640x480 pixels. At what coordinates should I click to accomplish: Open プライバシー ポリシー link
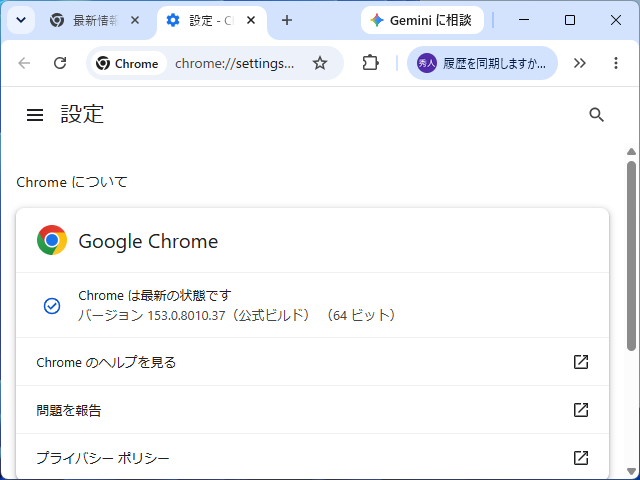point(313,457)
